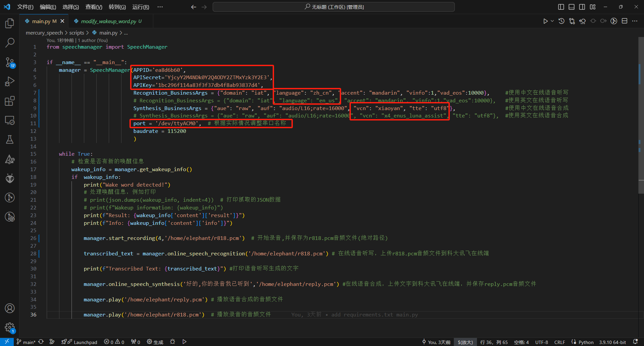Open the 查看(V) menu
Viewport: 644px width, 346px height.
(x=94, y=7)
